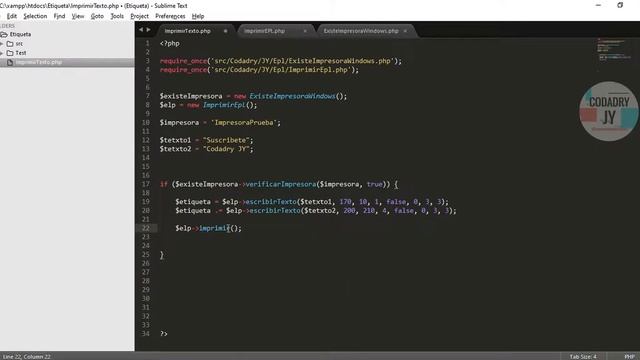The image size is (640, 360).
Task: Click the ?> closing tag
Action: point(164,334)
